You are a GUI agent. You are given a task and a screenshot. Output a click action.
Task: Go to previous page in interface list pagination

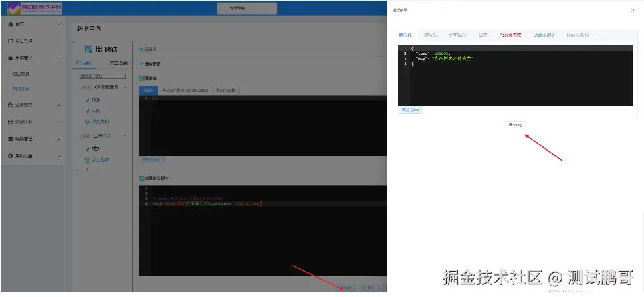[x=77, y=170]
